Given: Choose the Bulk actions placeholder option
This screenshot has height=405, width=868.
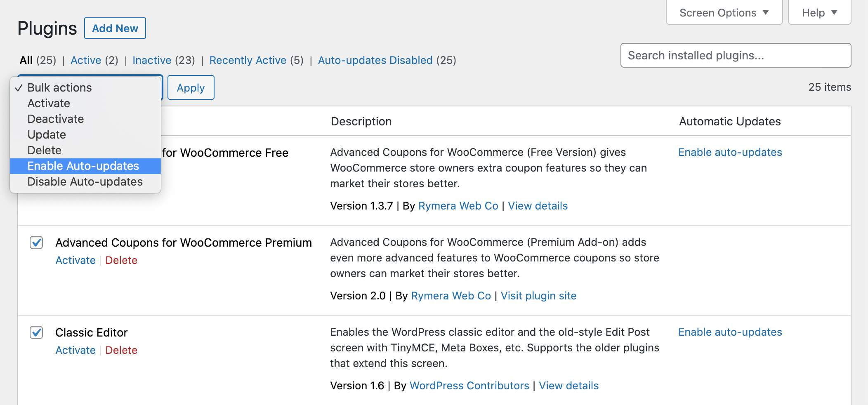Looking at the screenshot, I should tap(85, 87).
